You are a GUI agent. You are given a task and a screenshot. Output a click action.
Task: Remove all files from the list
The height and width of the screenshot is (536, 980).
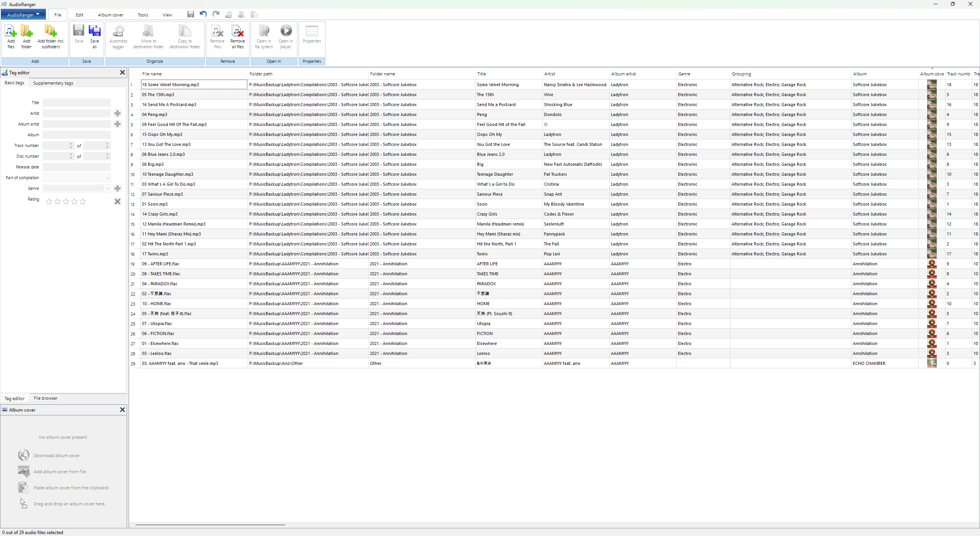pyautogui.click(x=237, y=37)
